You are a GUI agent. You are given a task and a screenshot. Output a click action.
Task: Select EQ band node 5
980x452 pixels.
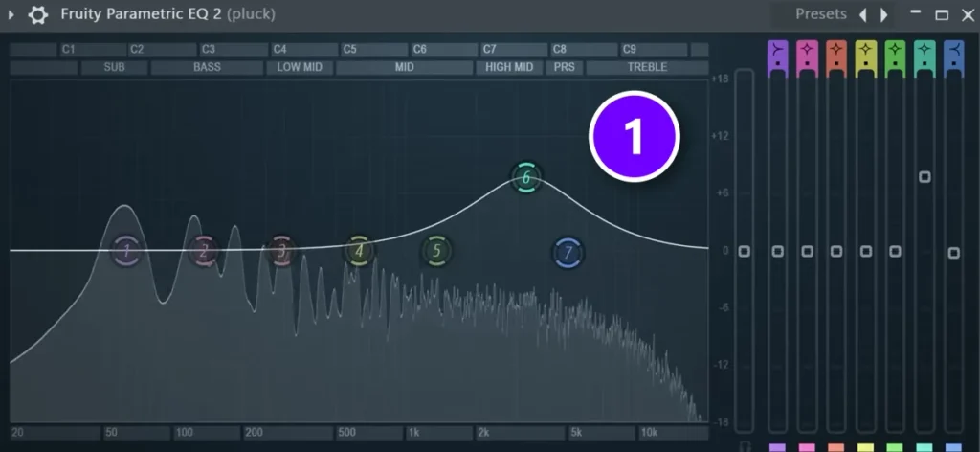[x=436, y=251]
